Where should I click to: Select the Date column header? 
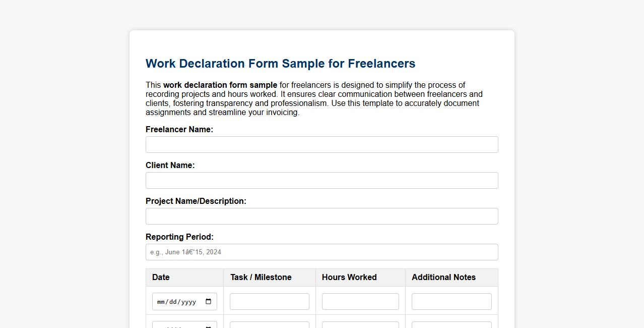[161, 277]
